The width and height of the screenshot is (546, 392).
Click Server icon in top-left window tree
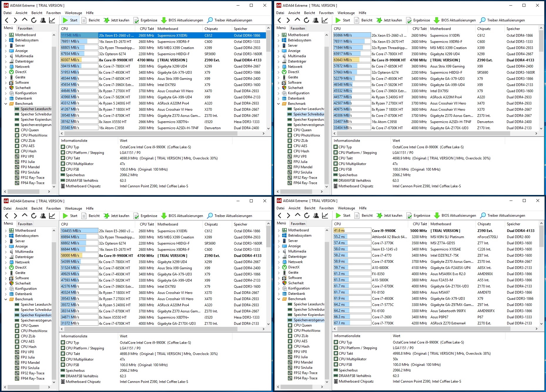tap(11, 46)
